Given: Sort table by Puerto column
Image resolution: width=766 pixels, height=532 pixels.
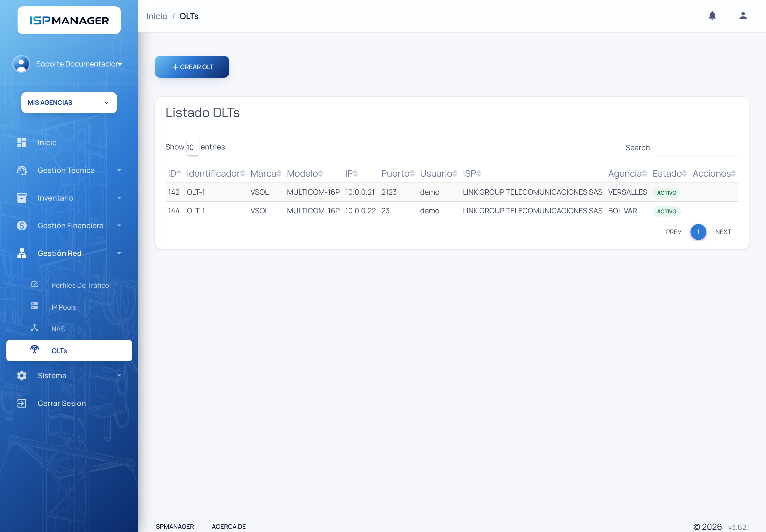Looking at the screenshot, I should coord(412,173).
